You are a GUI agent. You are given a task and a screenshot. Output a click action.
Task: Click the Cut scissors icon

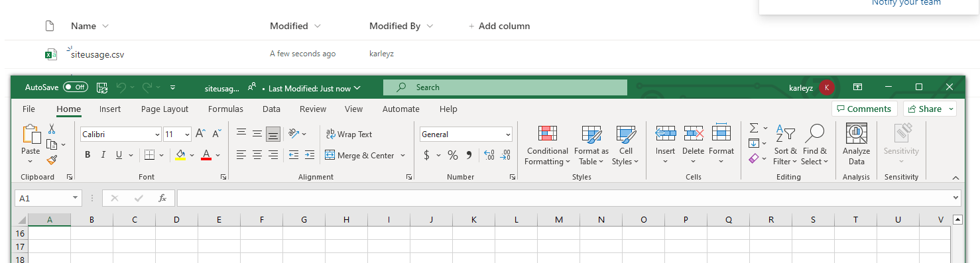[x=52, y=129]
